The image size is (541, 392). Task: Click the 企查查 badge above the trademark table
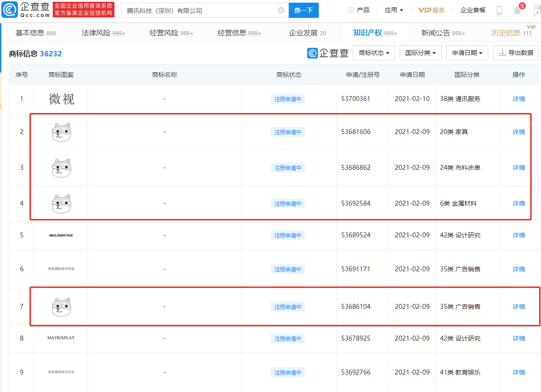pyautogui.click(x=328, y=53)
